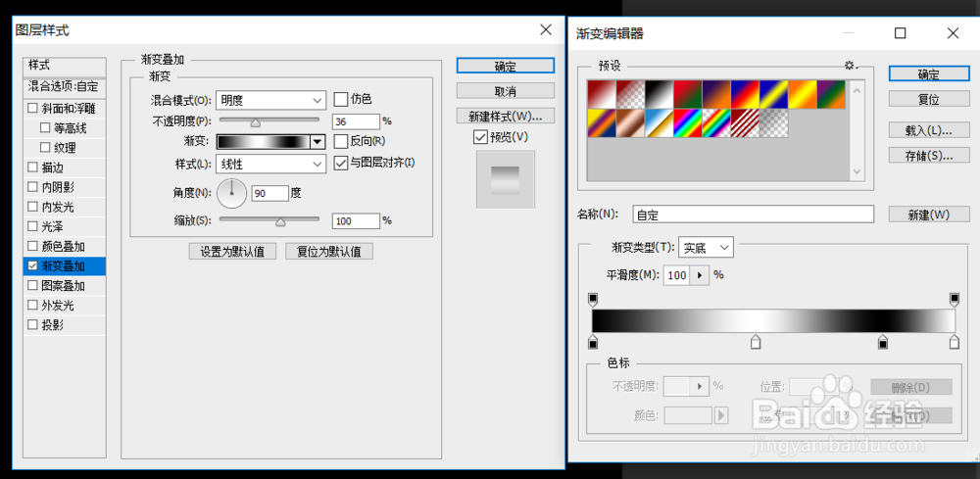Click 确定 in the Layer Style dialog
980x479 pixels.
(x=505, y=67)
